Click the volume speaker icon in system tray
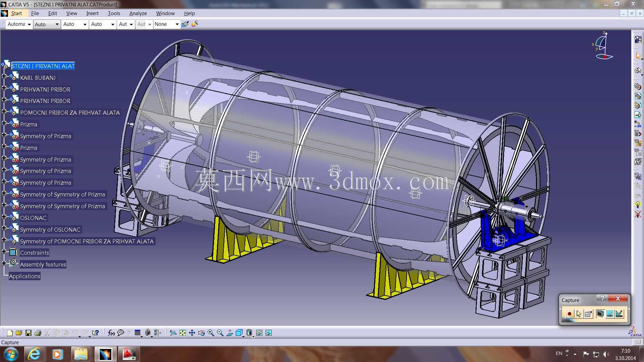 (x=606, y=354)
